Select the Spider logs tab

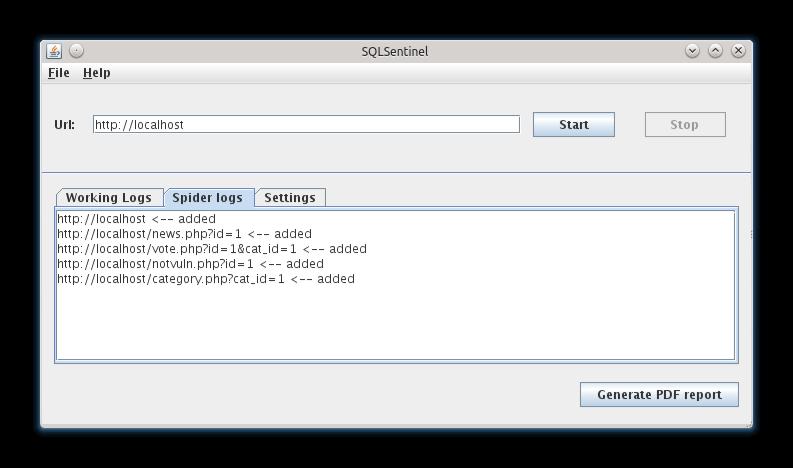208,198
